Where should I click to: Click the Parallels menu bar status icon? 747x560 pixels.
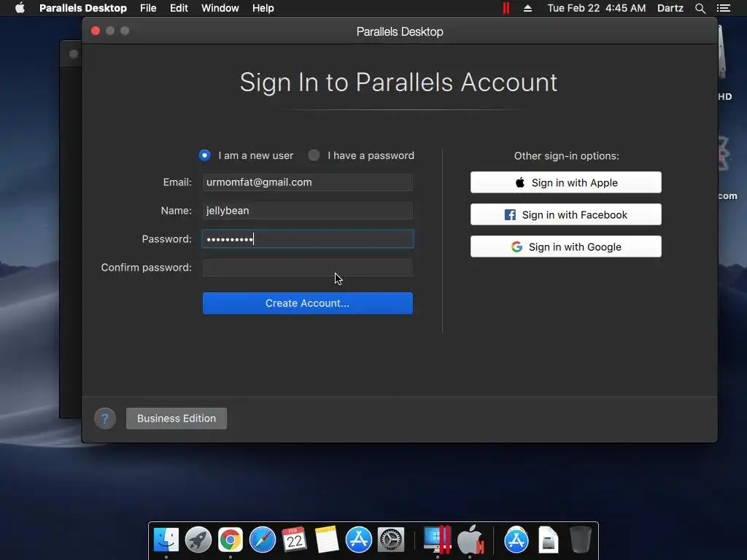(506, 8)
